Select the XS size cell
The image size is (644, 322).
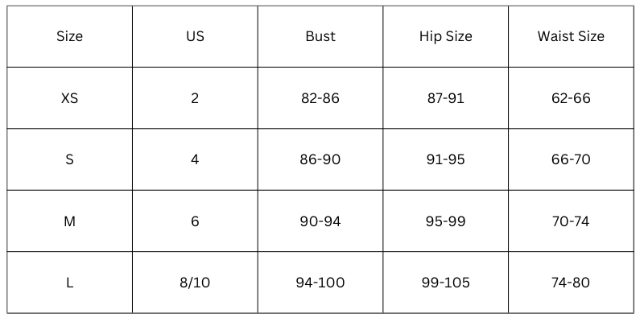pos(69,98)
